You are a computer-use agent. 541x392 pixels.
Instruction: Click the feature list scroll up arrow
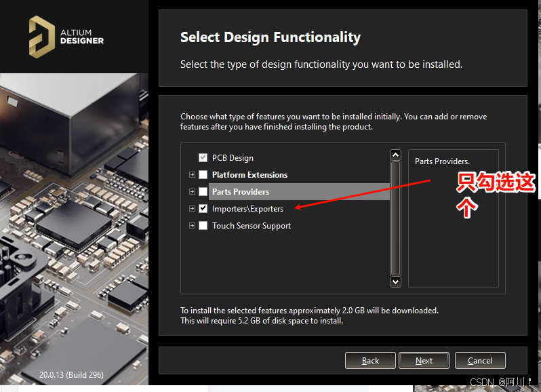(395, 155)
